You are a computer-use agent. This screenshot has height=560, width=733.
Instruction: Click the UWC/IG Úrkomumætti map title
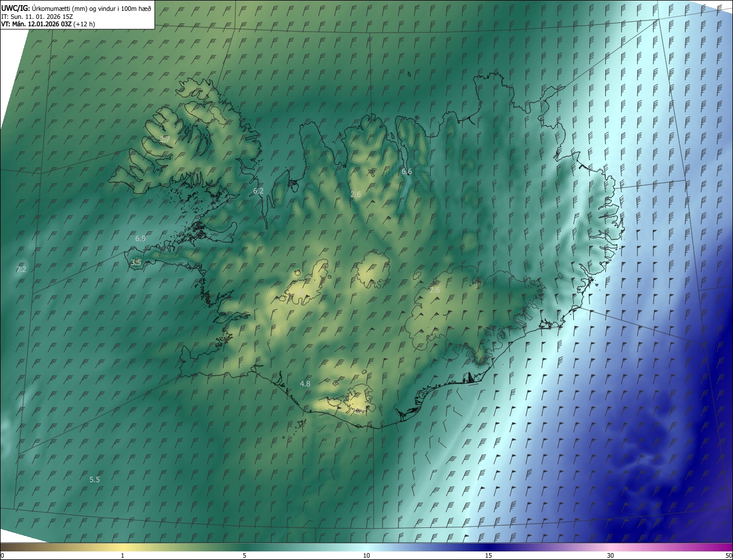coord(76,8)
